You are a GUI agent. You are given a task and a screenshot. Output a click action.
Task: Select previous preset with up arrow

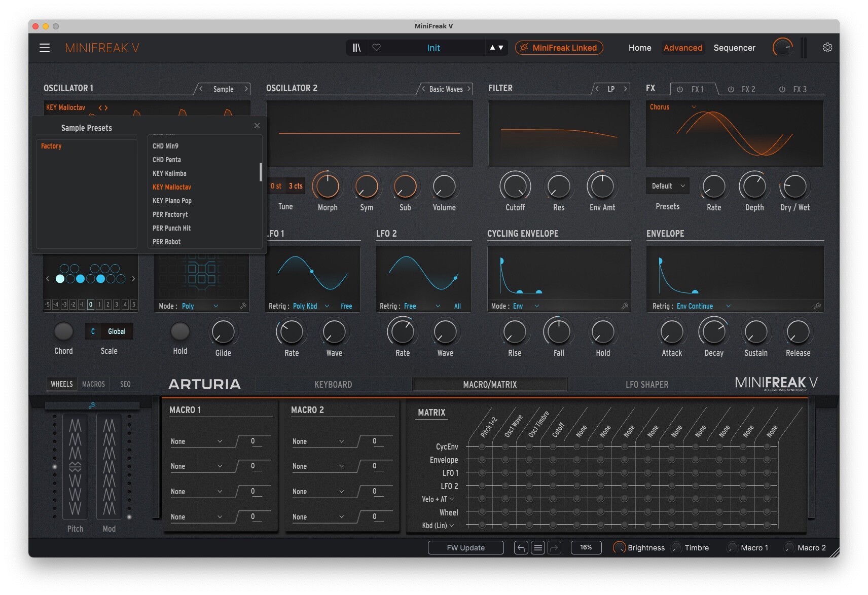click(492, 48)
